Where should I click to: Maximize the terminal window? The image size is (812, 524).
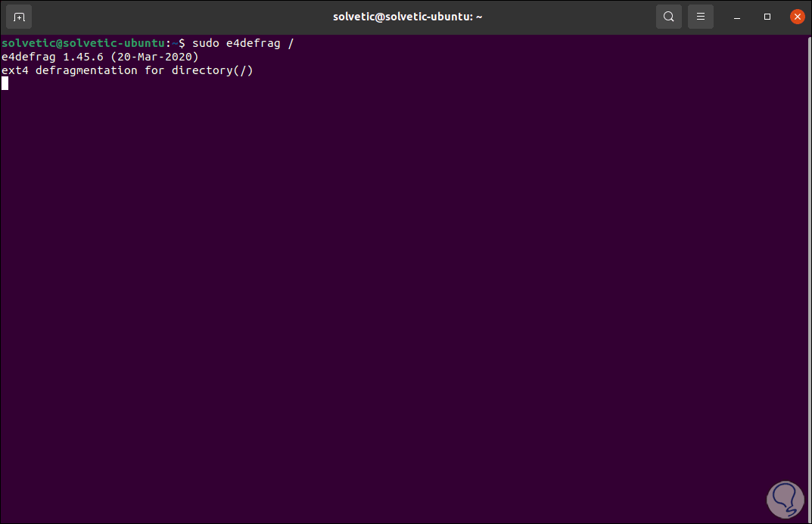(x=767, y=17)
